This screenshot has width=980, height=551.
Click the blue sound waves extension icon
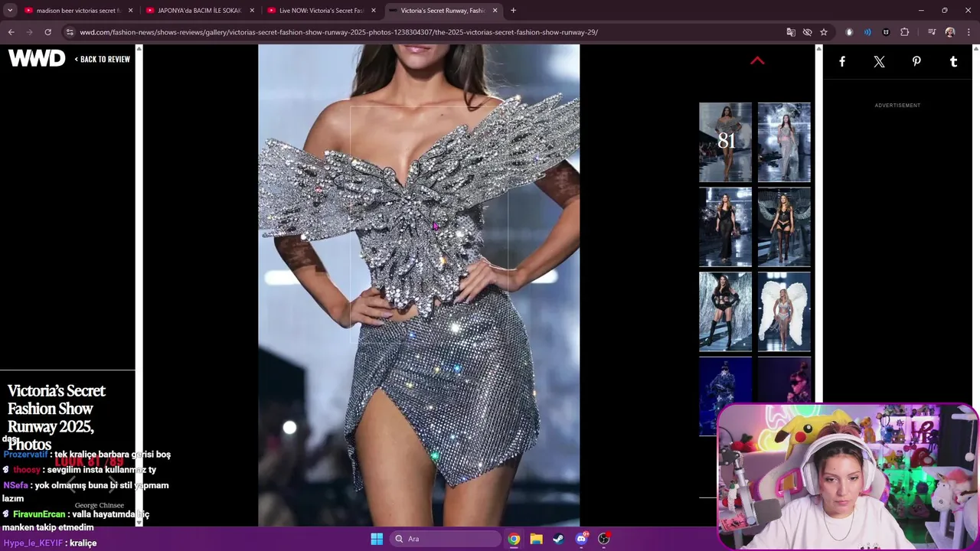(867, 32)
